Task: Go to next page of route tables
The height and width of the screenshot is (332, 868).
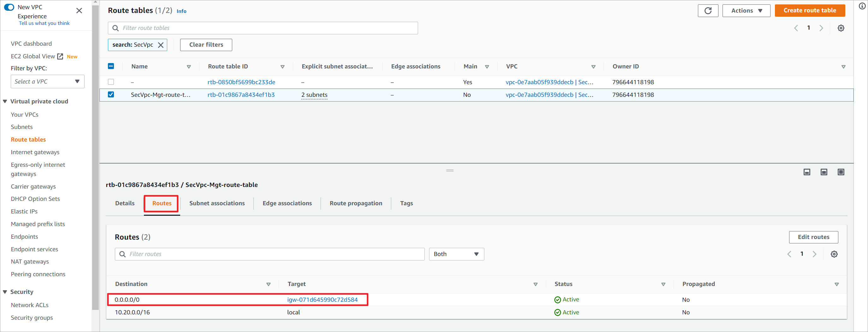Action: (822, 28)
